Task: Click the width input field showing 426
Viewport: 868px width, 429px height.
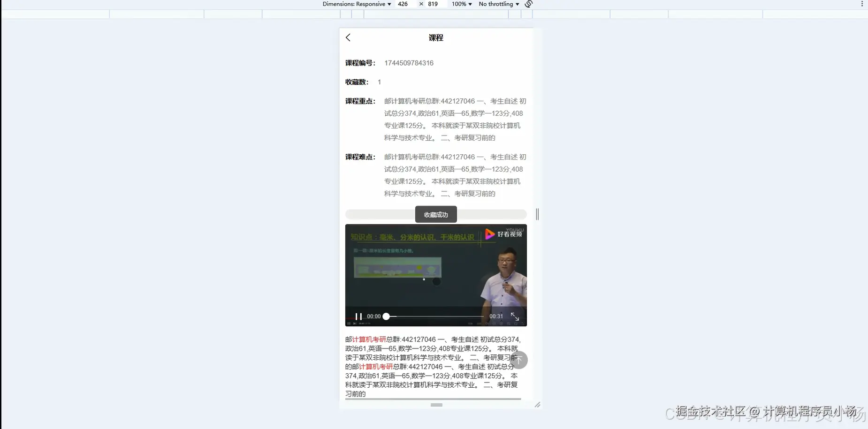Action: click(x=403, y=4)
